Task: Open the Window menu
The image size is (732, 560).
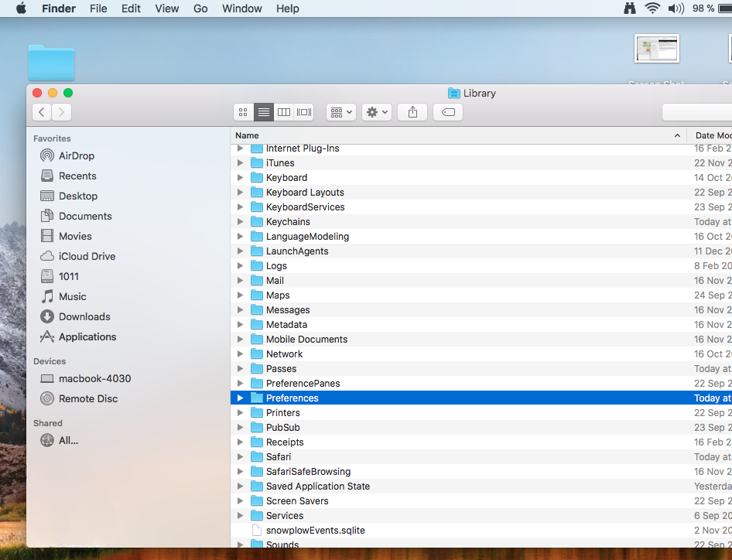Action: pyautogui.click(x=242, y=9)
